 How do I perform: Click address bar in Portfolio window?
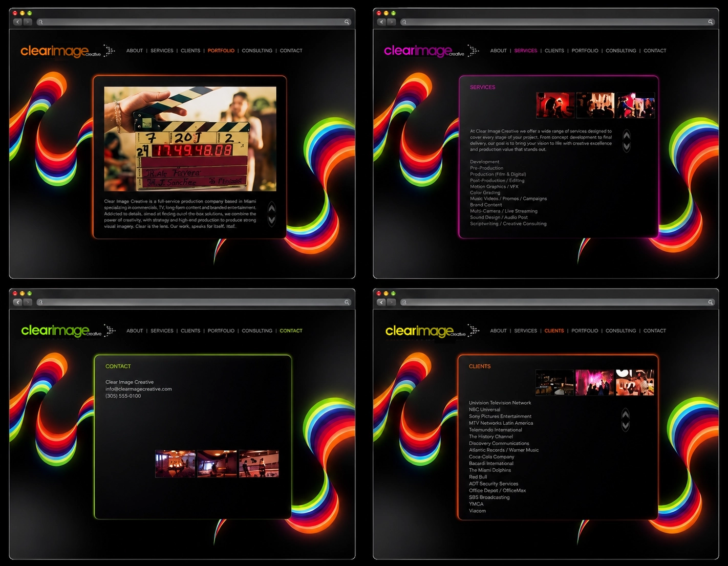[x=194, y=22]
